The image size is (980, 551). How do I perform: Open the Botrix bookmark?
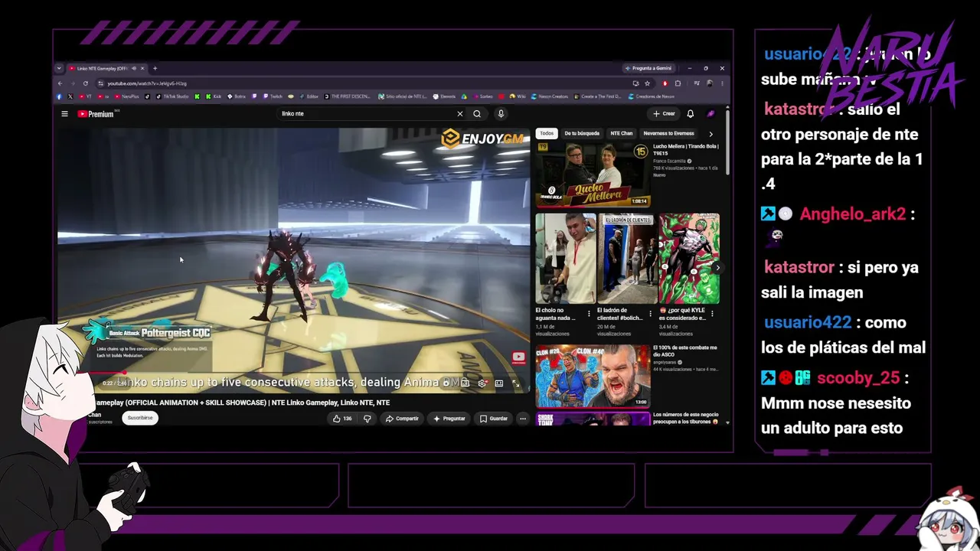[x=236, y=96]
